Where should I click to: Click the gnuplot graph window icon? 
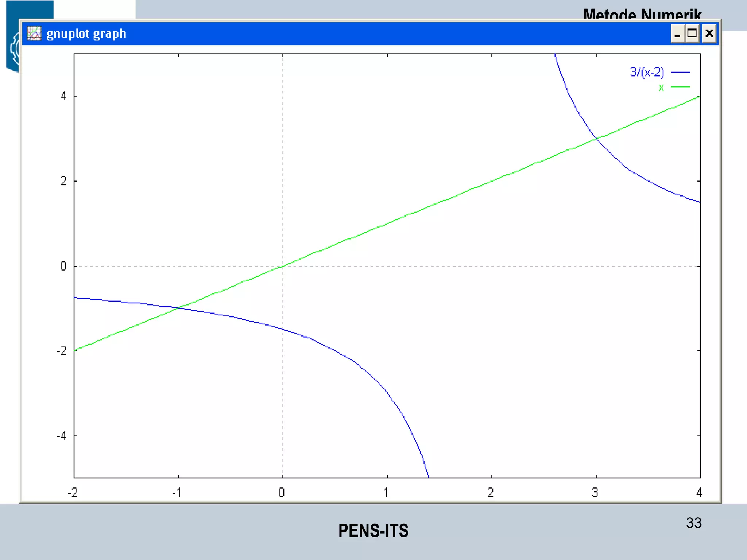[x=34, y=34]
